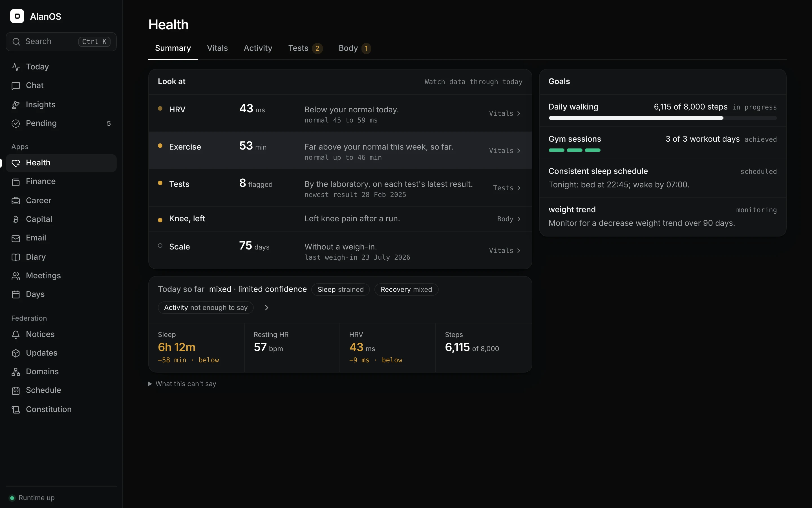This screenshot has width=812, height=508.
Task: Click the Today pulse icon in sidebar
Action: (x=16, y=67)
